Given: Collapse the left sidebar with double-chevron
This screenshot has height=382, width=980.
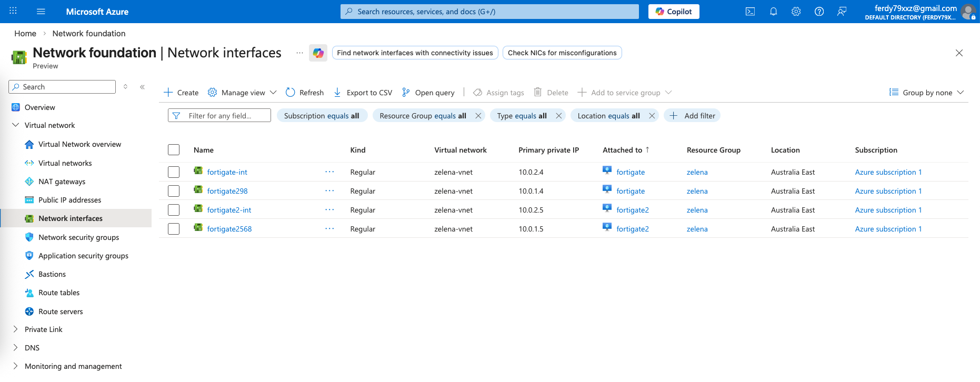Looking at the screenshot, I should pos(142,87).
